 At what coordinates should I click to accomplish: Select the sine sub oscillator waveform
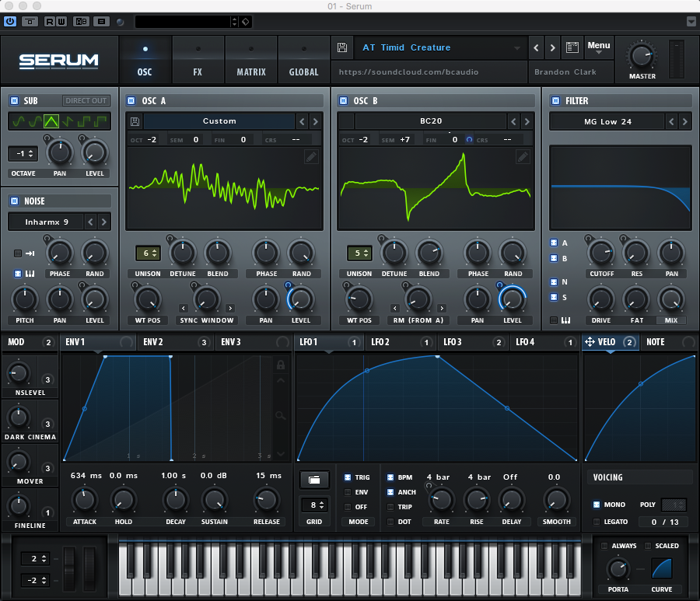pos(19,121)
